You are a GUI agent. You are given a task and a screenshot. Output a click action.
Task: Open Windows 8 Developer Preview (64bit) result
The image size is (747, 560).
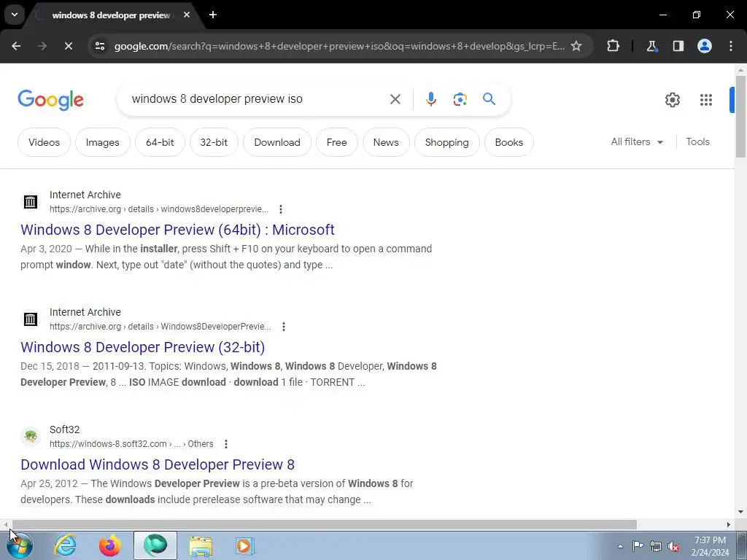click(177, 230)
